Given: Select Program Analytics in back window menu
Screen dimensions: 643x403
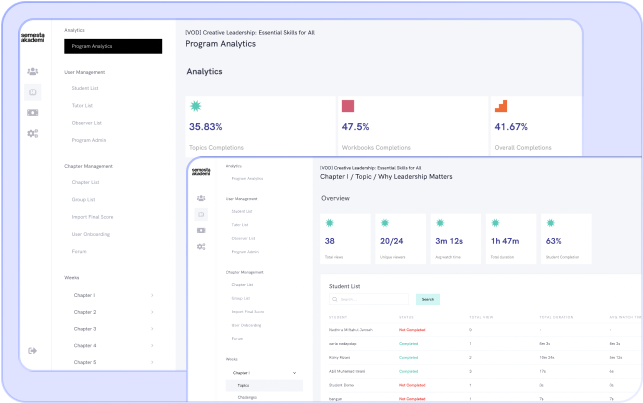Looking at the screenshot, I should 113,46.
